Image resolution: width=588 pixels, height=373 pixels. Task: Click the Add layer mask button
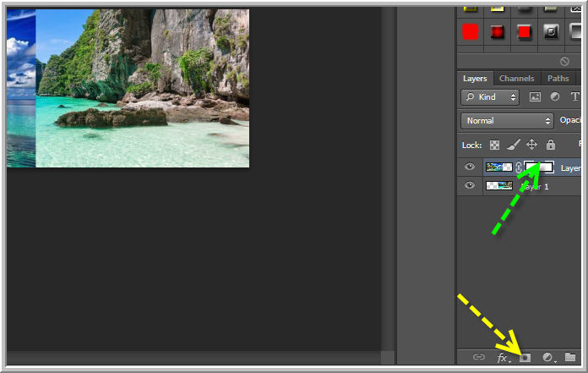point(525,358)
